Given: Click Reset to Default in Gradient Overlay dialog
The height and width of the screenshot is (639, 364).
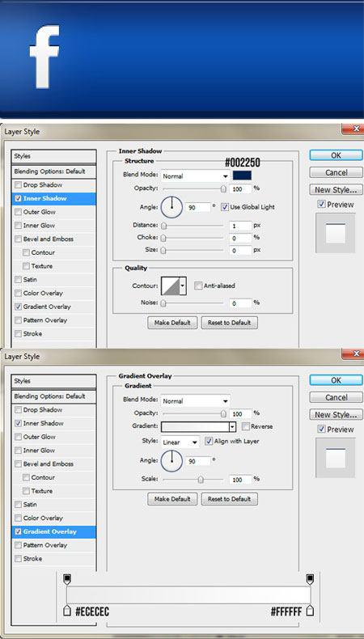Looking at the screenshot, I should (x=229, y=499).
